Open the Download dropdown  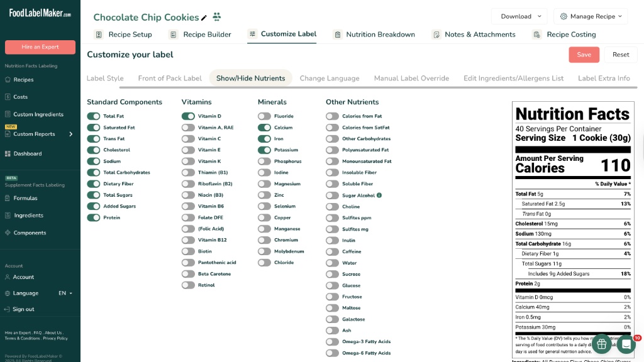519,16
